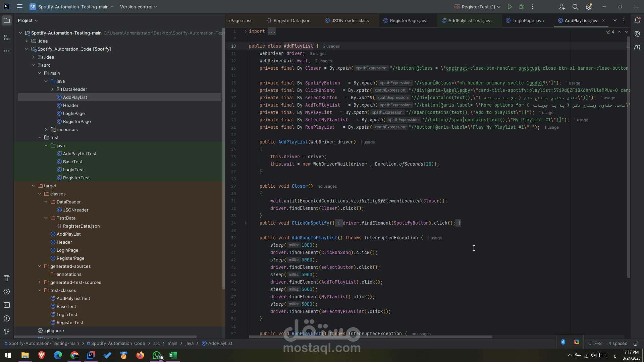Image resolution: width=644 pixels, height=362 pixels.
Task: Open the Problems tool window
Action: pyautogui.click(x=7, y=318)
